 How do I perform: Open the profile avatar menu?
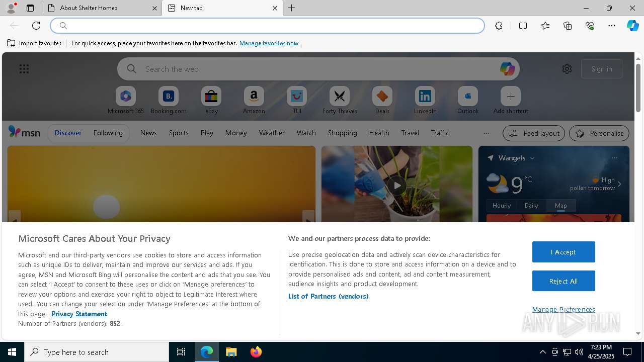(x=11, y=8)
